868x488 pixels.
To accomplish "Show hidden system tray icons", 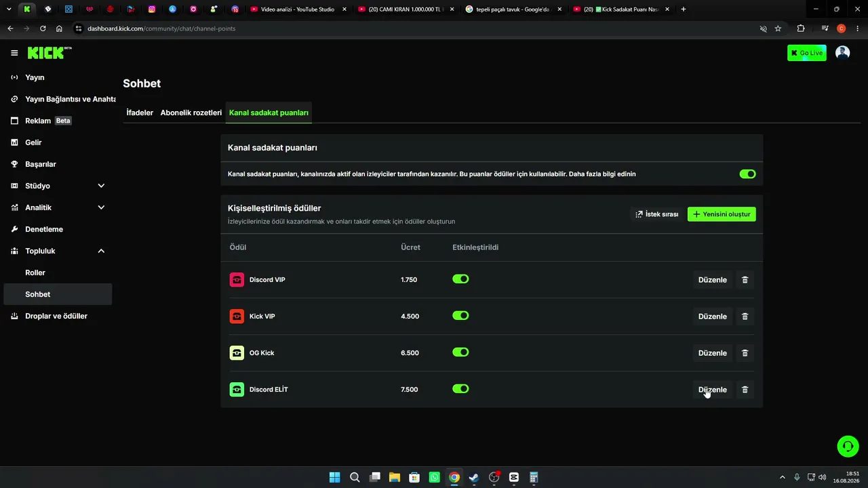I will (782, 477).
